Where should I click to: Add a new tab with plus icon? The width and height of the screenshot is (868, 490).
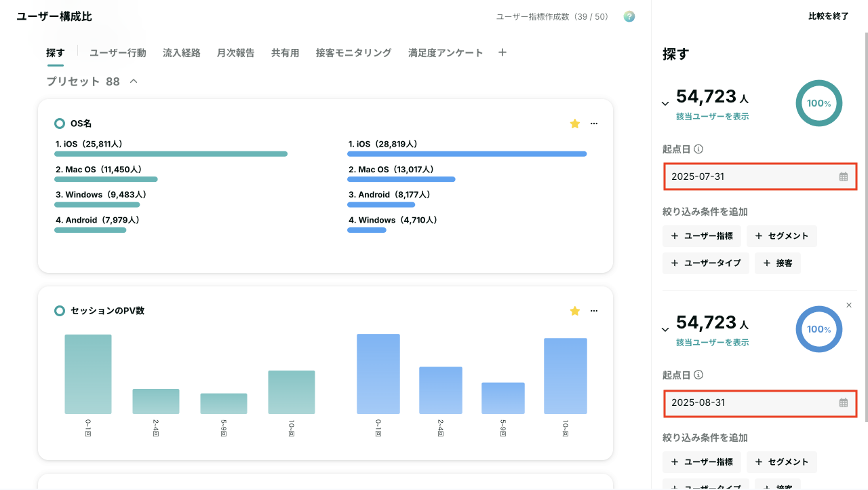[x=502, y=52]
